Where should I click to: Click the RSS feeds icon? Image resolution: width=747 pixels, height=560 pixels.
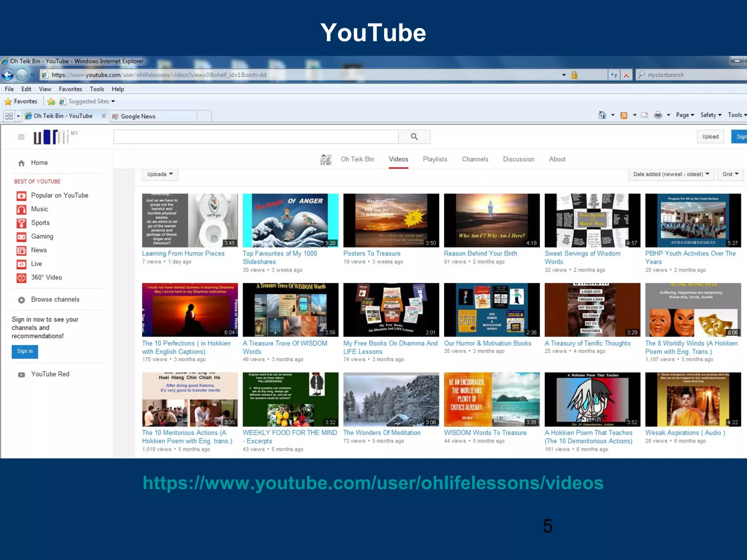(x=624, y=115)
